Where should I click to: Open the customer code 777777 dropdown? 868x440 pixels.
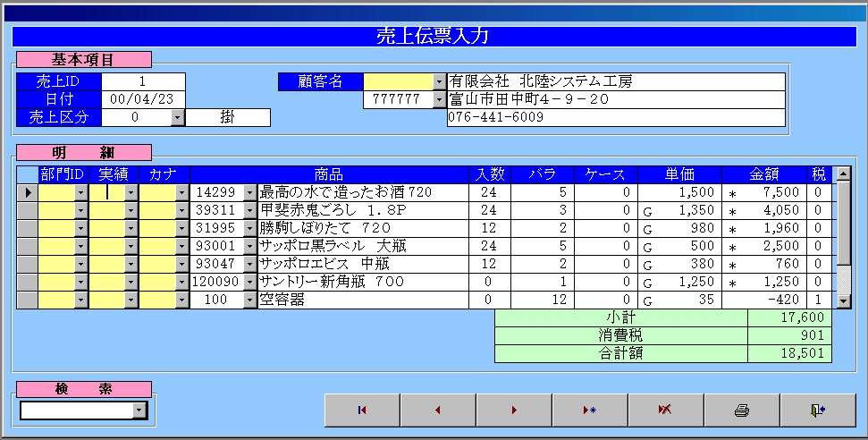(x=439, y=99)
